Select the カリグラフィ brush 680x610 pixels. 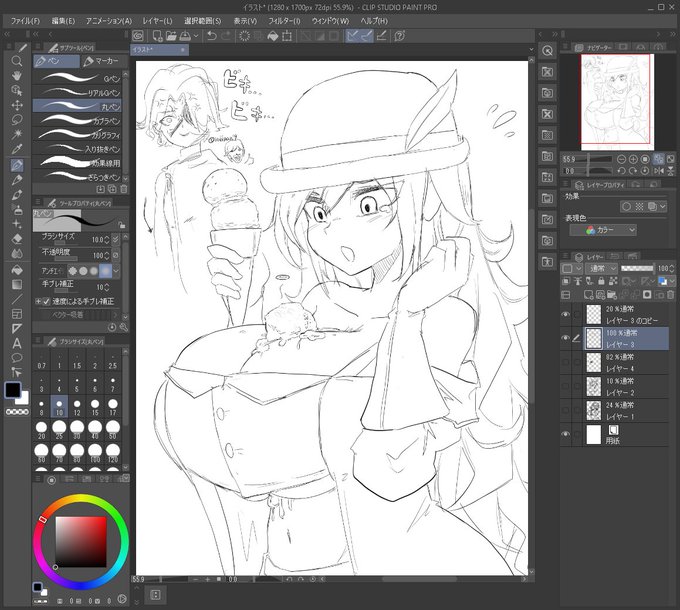coord(78,135)
